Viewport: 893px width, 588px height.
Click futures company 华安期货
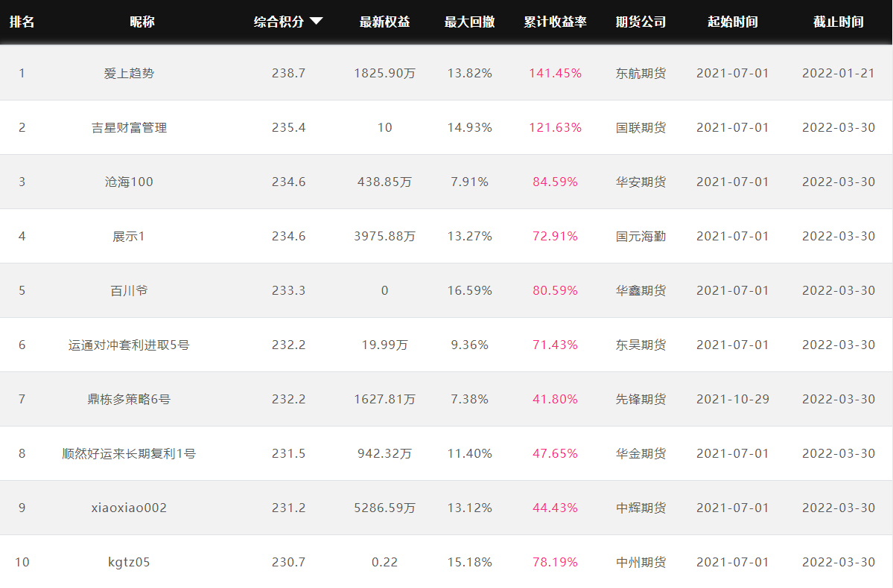coord(641,182)
